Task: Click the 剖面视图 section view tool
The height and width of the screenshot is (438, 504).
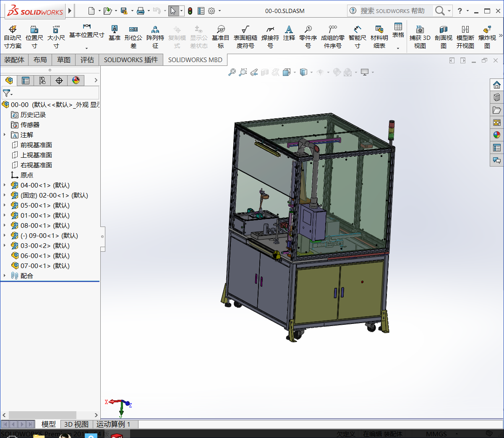Action: point(444,37)
